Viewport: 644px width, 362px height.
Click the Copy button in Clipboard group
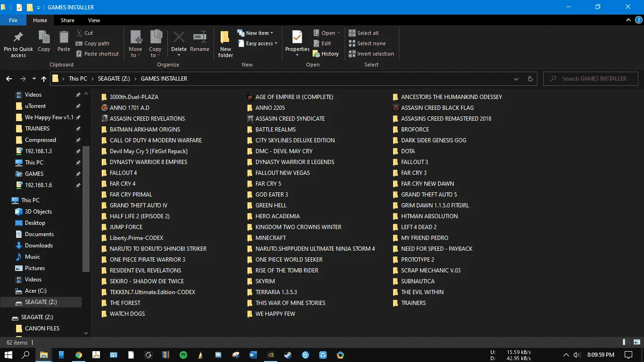click(x=44, y=41)
